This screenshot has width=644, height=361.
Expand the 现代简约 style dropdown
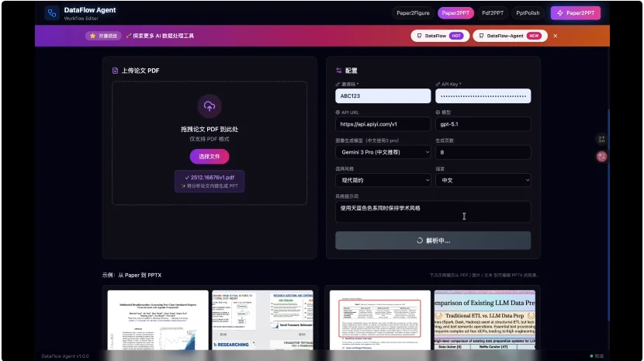[x=383, y=180]
